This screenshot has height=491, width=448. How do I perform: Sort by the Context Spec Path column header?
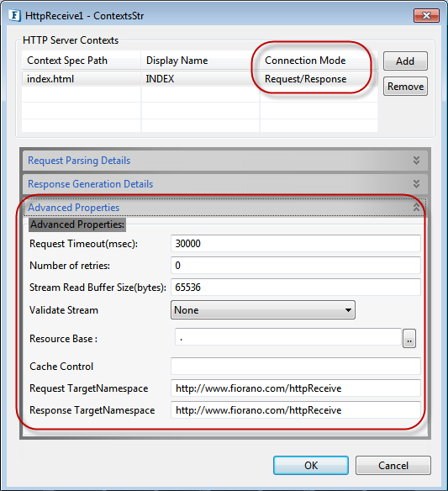[81, 61]
